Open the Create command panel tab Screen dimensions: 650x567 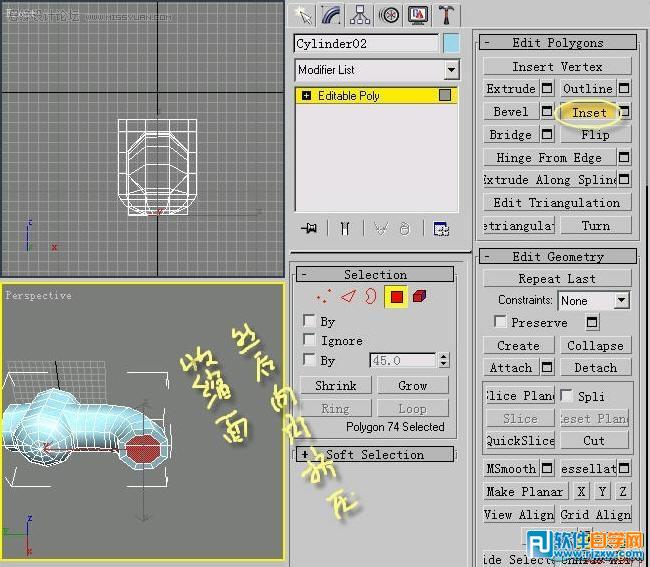[303, 15]
